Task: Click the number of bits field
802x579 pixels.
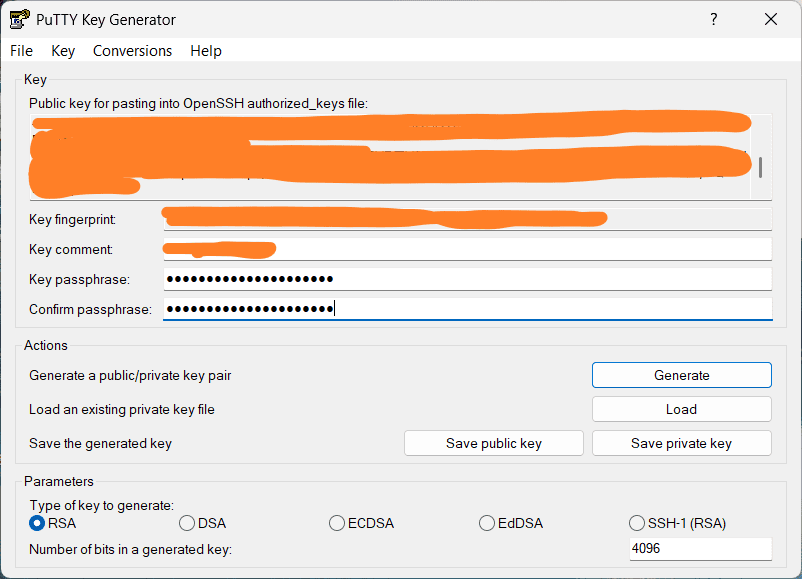Action: coord(700,549)
